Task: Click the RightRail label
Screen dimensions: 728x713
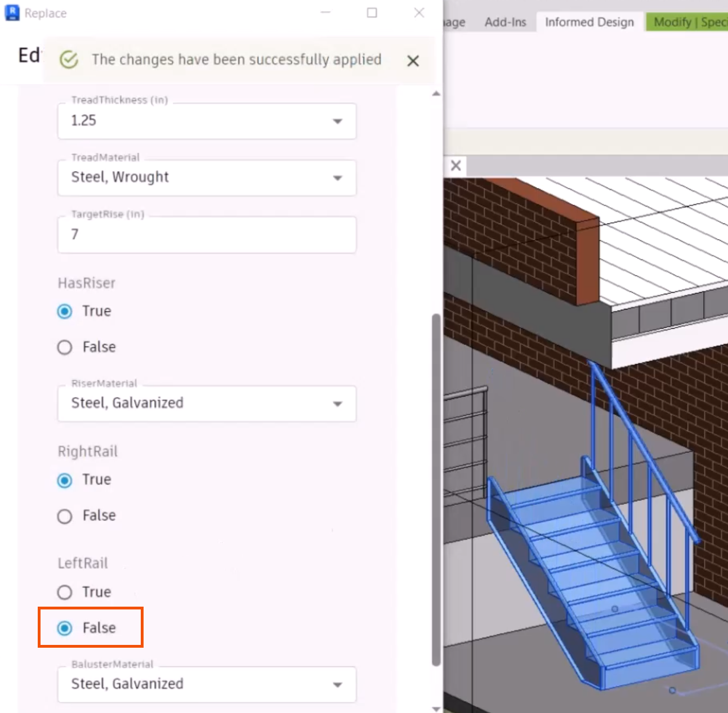Action: (87, 451)
